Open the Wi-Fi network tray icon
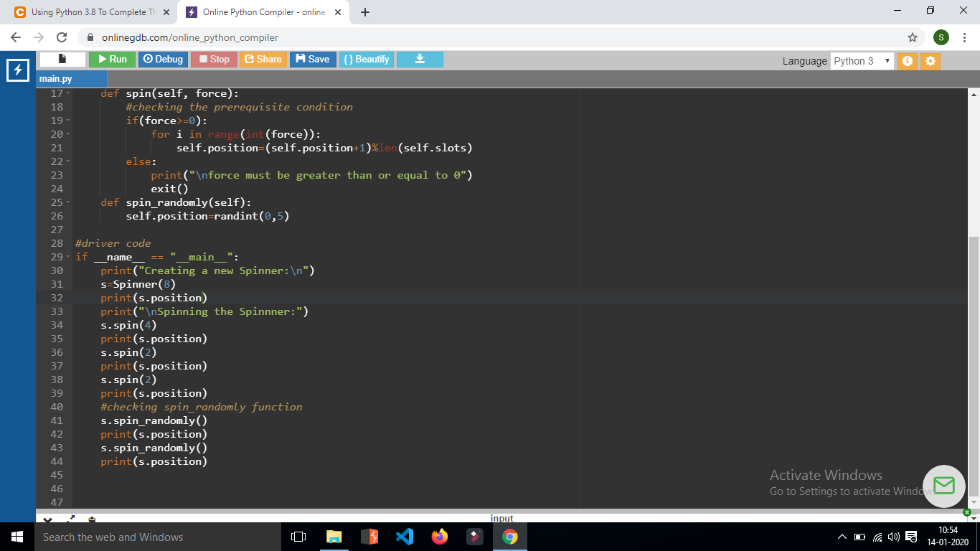This screenshot has width=980, height=551. [877, 537]
